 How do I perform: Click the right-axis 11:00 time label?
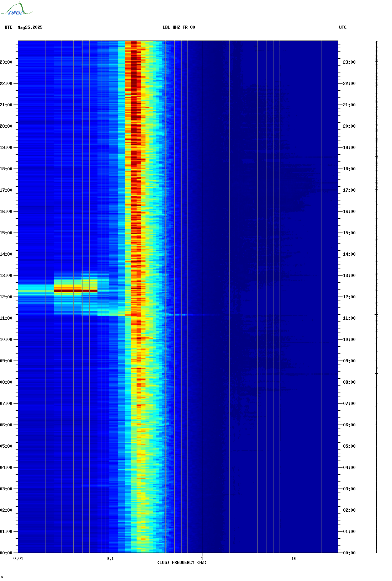point(349,318)
